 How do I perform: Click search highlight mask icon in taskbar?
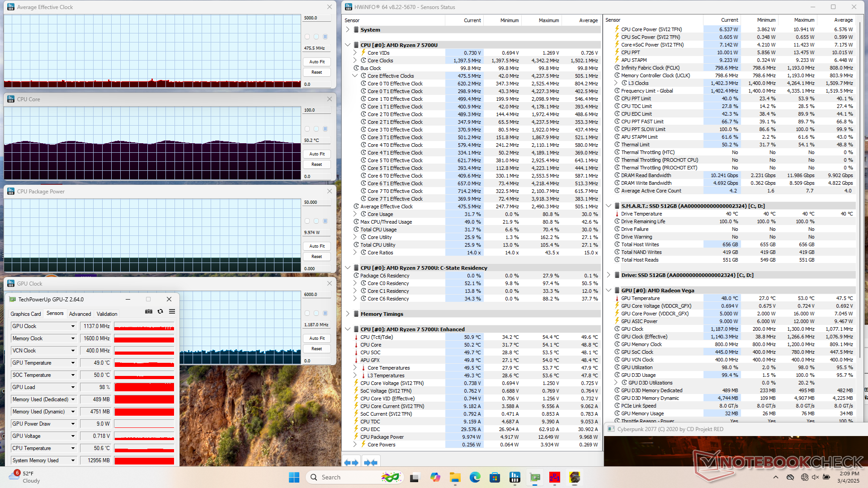tap(391, 477)
